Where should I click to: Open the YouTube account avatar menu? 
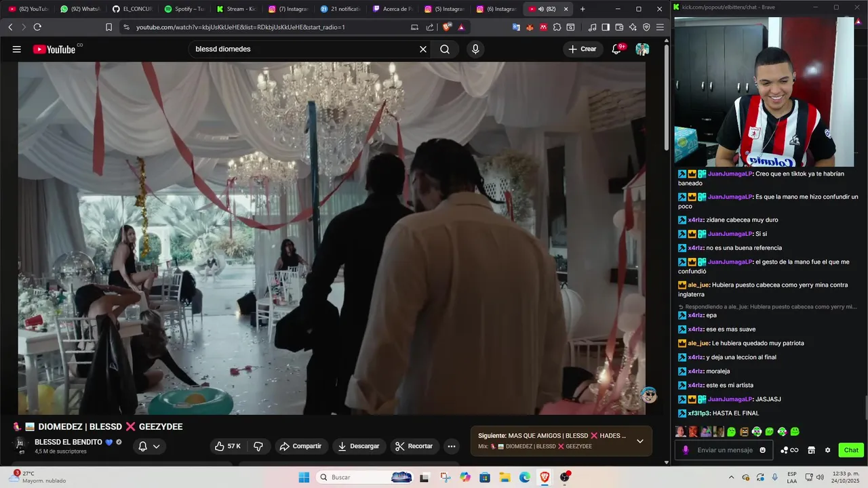pos(642,49)
